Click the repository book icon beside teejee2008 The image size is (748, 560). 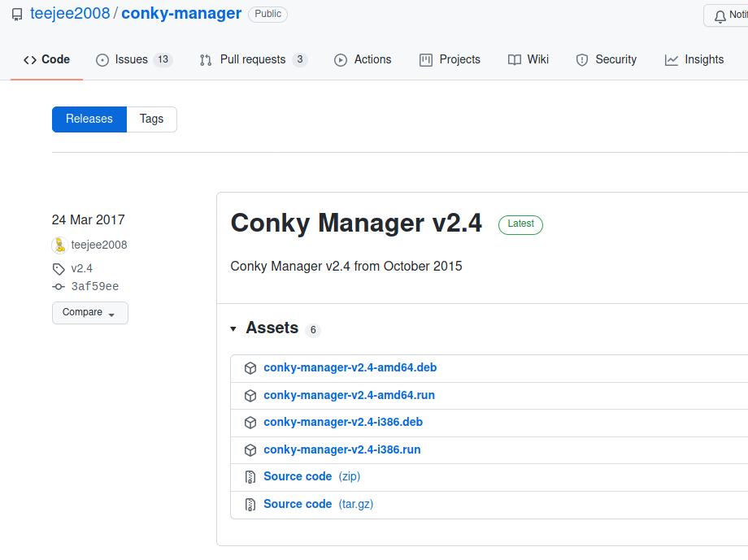17,15
